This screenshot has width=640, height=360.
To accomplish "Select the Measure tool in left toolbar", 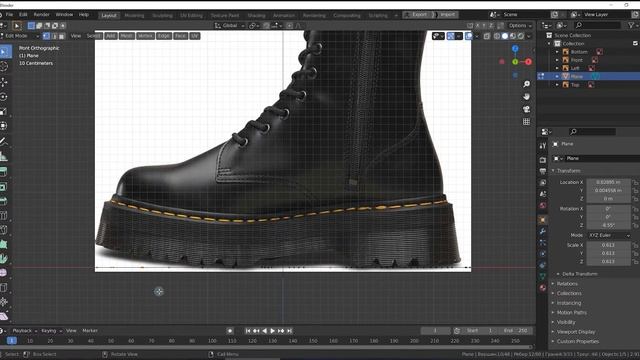I will [4, 156].
